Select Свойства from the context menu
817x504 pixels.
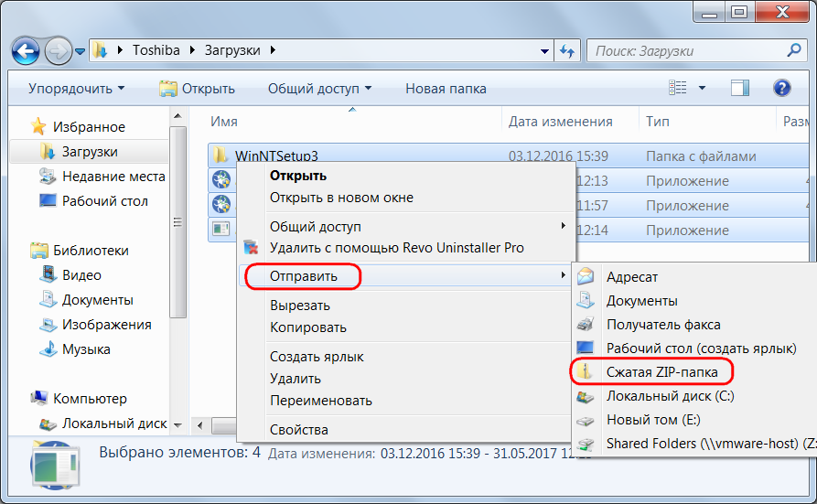(x=298, y=429)
